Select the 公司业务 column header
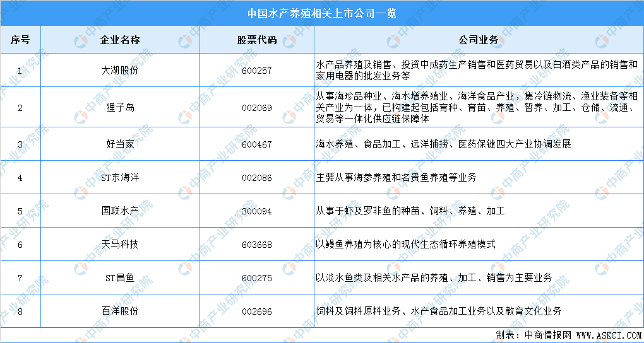Viewport: 644px width, 343px height. (x=479, y=40)
